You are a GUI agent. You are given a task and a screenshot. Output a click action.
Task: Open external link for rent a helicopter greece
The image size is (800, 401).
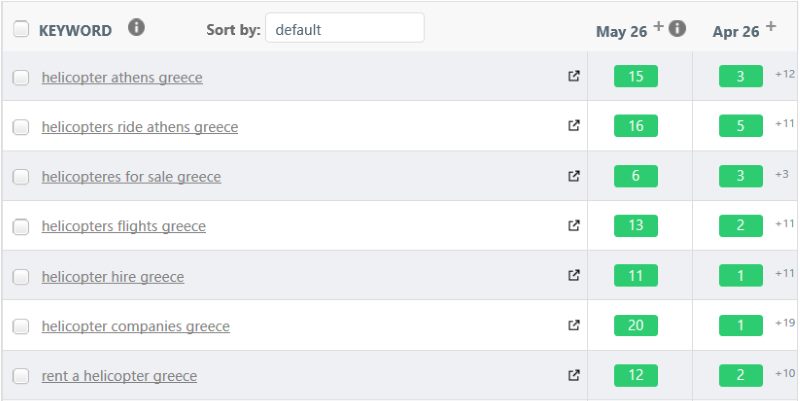point(574,375)
